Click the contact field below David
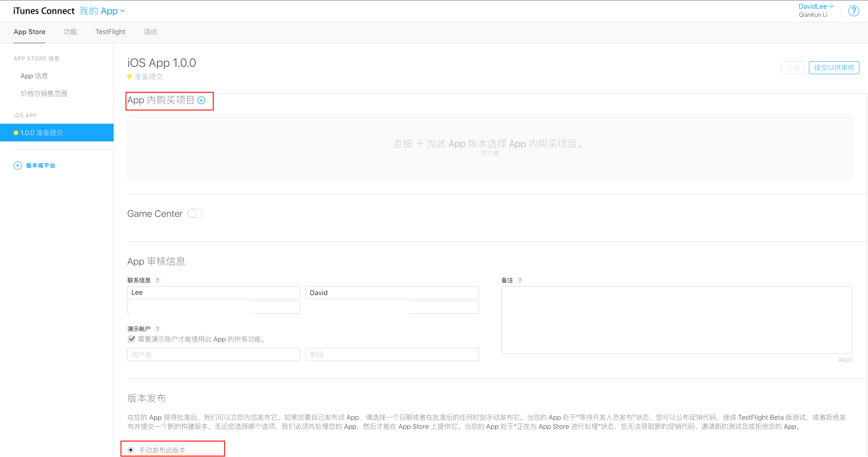Viewport: 868px width, 457px height. (392, 307)
